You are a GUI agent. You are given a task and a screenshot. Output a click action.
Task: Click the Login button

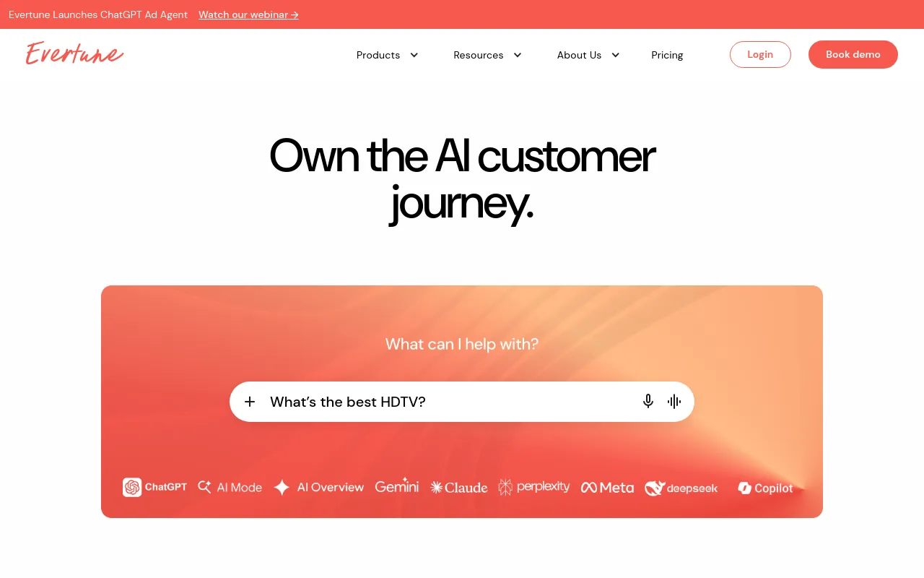coord(760,54)
